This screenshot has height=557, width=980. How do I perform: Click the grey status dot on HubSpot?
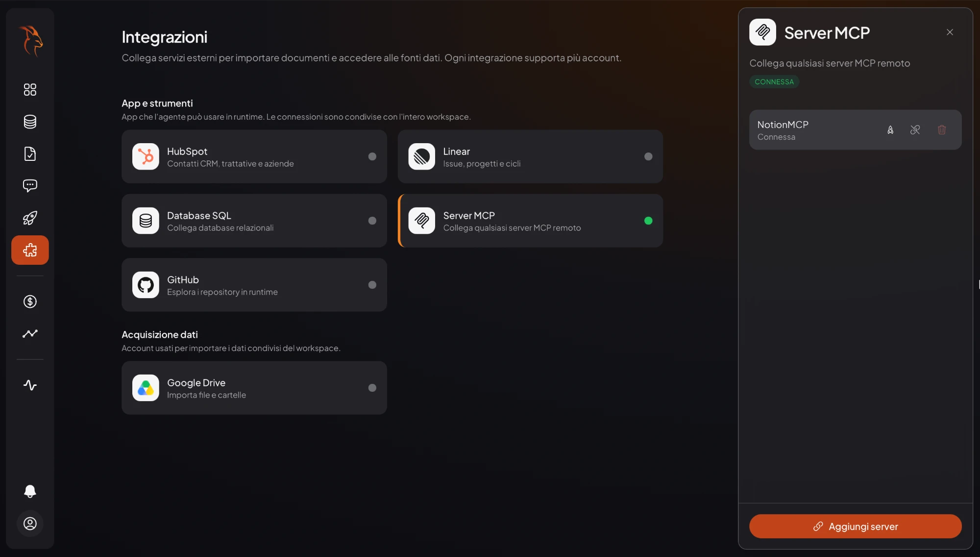372,156
